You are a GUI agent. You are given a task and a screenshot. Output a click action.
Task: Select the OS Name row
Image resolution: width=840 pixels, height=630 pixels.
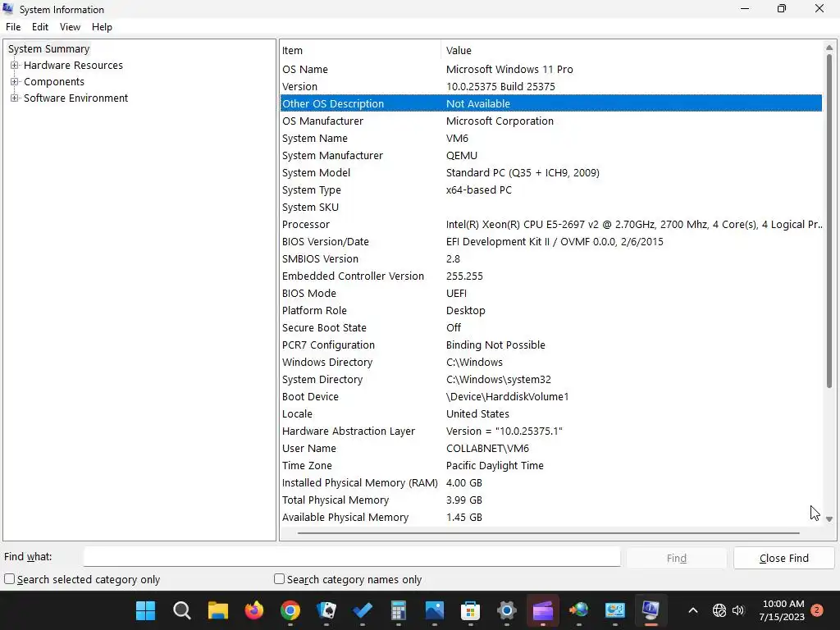click(551, 69)
